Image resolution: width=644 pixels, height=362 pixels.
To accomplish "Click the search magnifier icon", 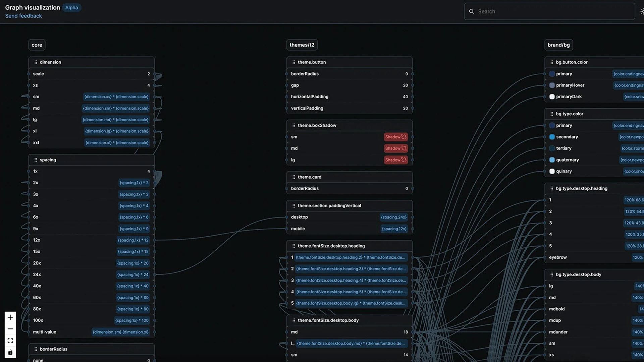I will pos(472,11).
